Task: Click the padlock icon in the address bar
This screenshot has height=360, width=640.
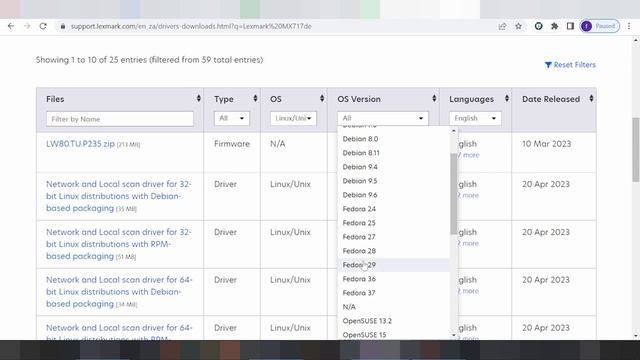Action: point(62,26)
